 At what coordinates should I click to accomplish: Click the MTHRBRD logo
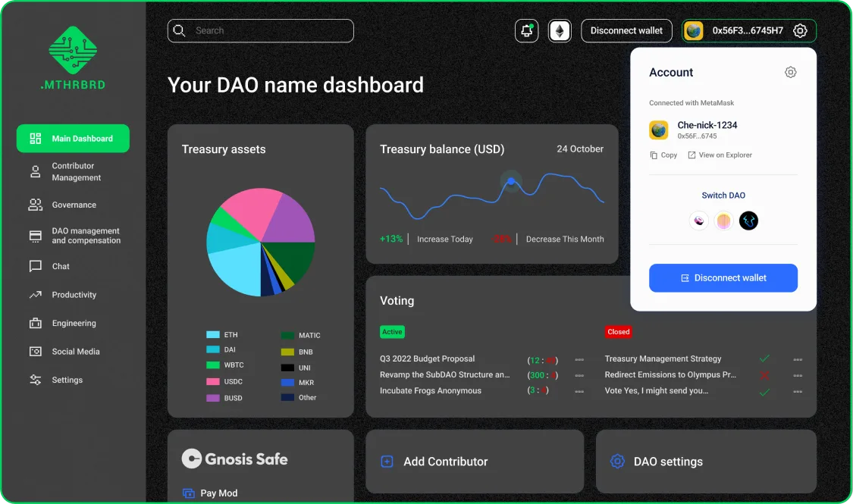coord(73,58)
